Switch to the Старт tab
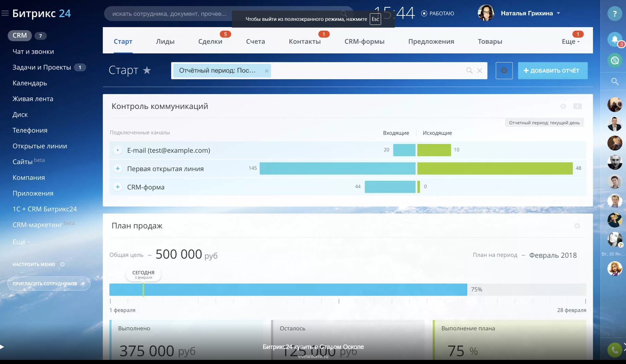Screen dimensions: 626x364 123,41
